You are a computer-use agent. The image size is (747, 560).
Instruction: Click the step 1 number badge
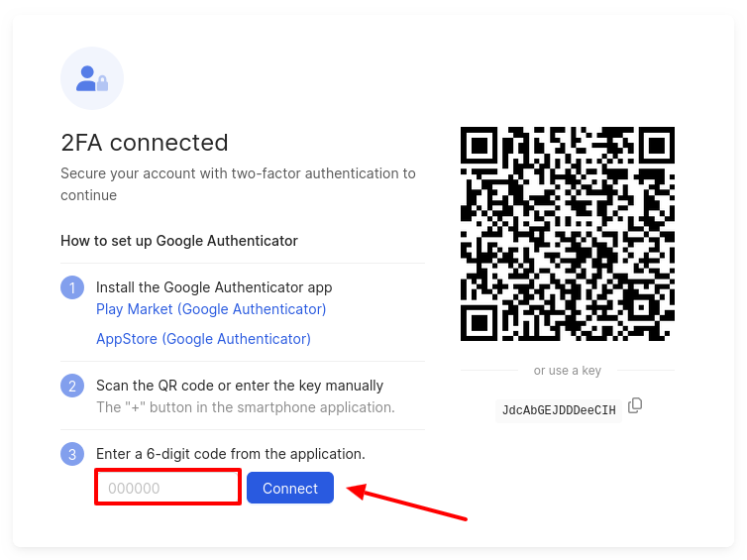72,287
